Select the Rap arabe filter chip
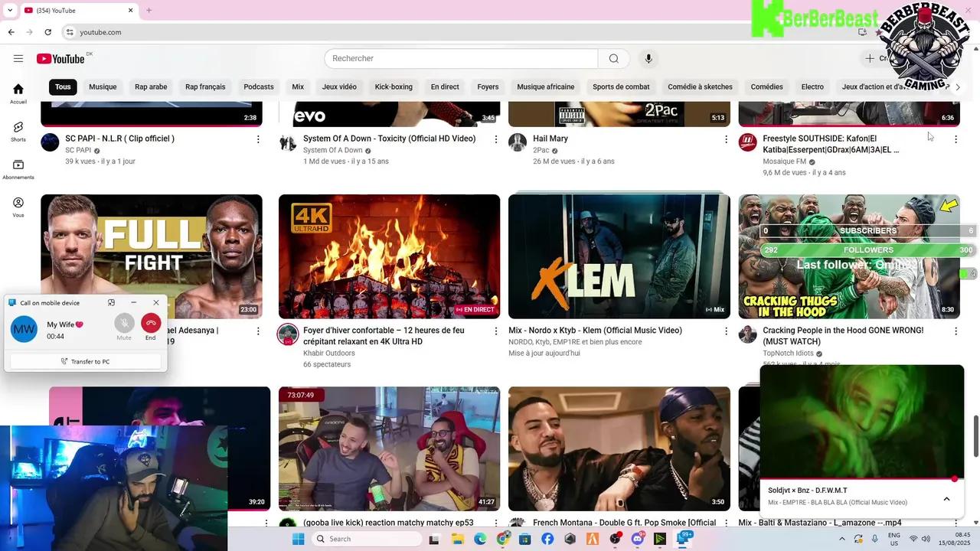 pyautogui.click(x=151, y=86)
